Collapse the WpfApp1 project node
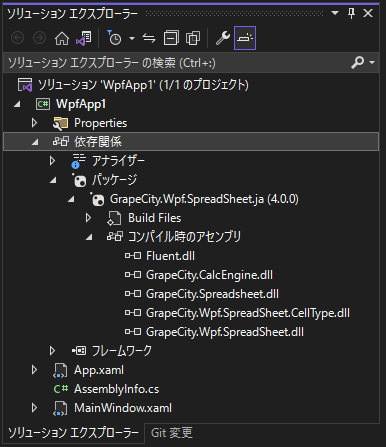386x447 pixels. pyautogui.click(x=17, y=104)
